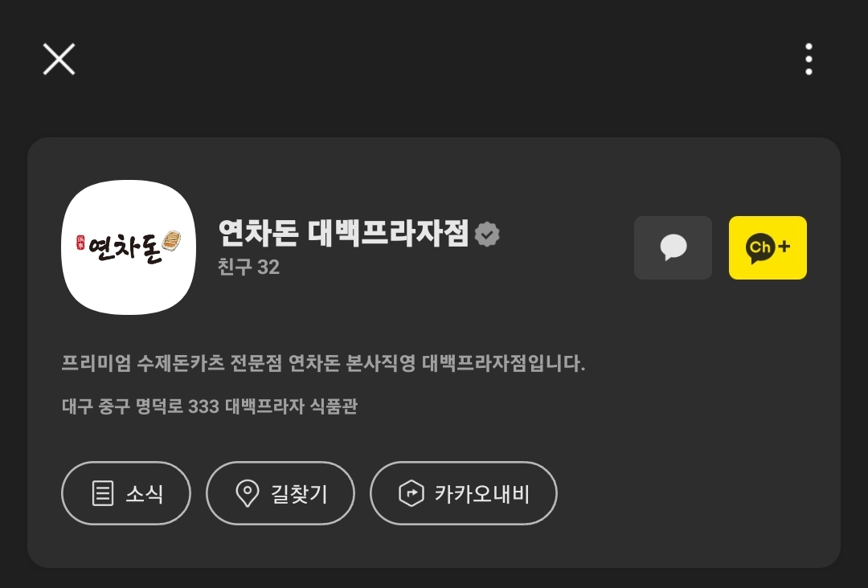Add the channel with the yellow Ch+ button

[768, 248]
